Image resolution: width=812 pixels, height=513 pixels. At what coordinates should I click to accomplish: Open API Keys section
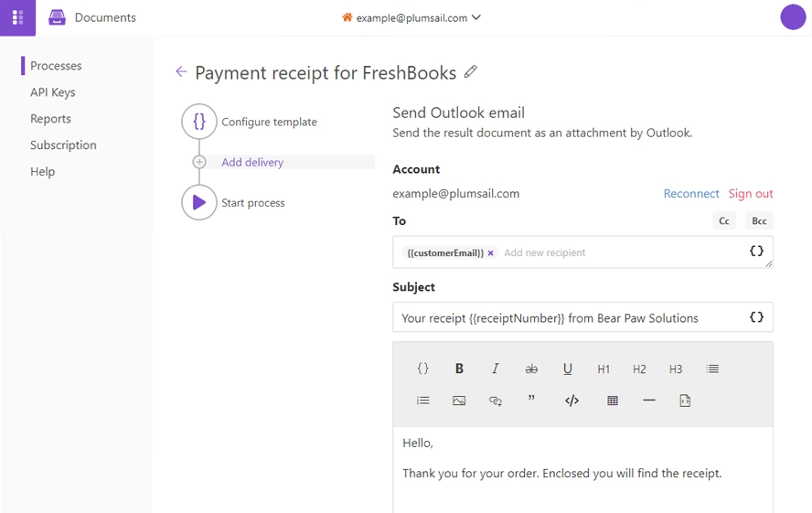point(53,92)
